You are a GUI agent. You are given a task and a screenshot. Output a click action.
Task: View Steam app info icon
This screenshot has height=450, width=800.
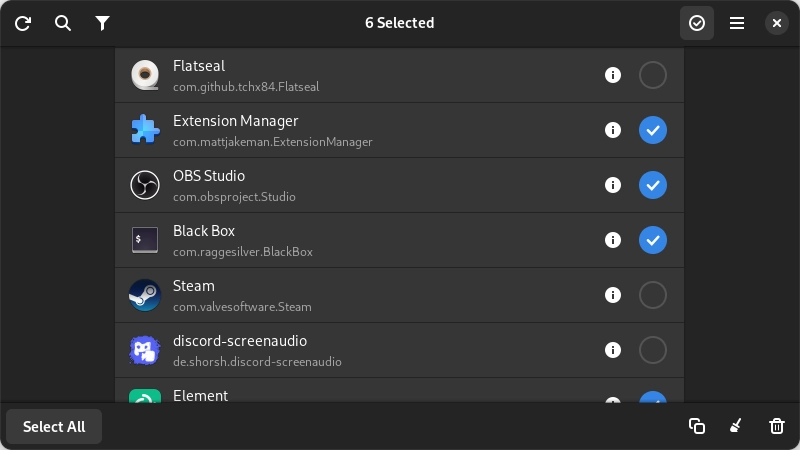click(613, 295)
